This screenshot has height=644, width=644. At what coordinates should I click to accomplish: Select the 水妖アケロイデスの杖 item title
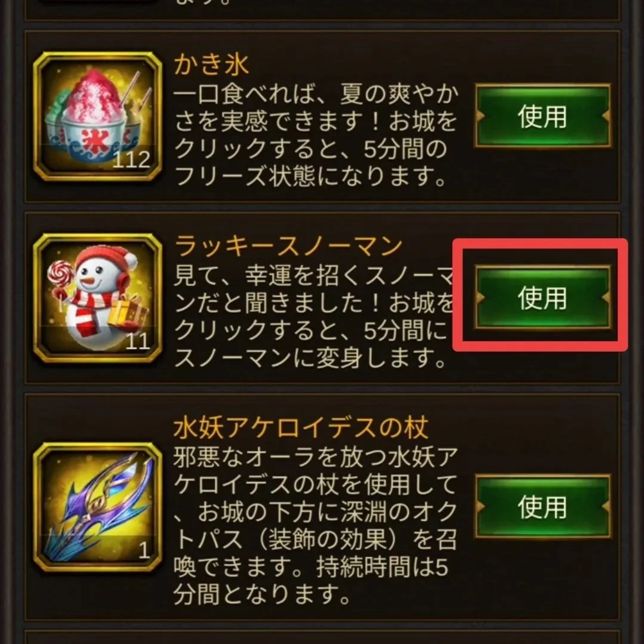pos(301,428)
